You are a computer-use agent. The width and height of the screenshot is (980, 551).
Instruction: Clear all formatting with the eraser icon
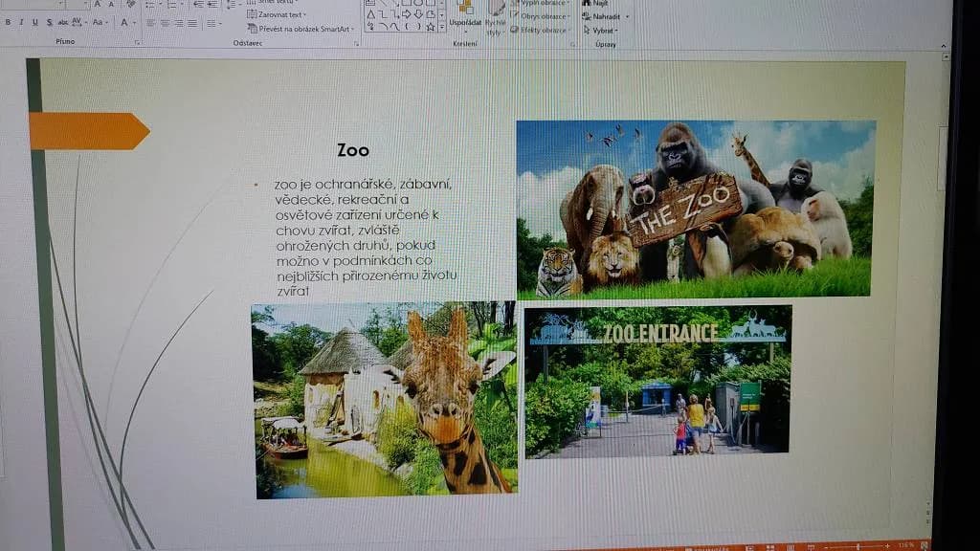coord(131,4)
